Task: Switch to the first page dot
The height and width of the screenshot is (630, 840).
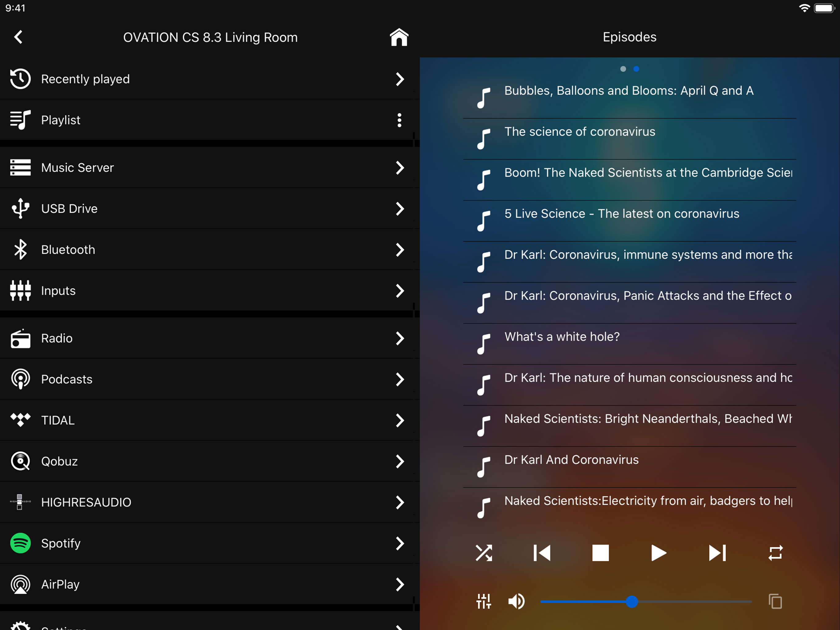Action: click(623, 69)
